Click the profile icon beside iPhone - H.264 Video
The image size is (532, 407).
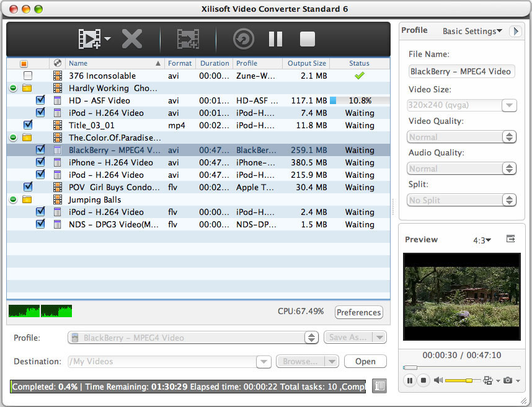(58, 162)
